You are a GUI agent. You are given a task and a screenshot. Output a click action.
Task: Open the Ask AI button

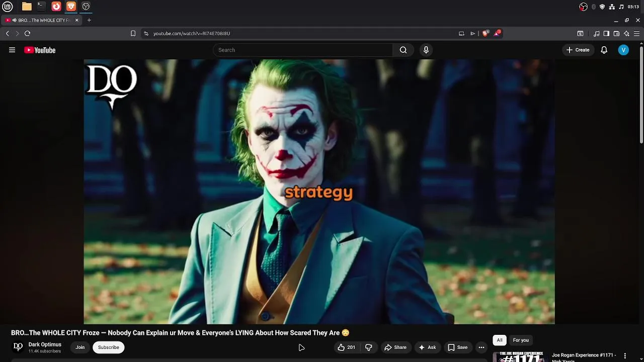(427, 347)
